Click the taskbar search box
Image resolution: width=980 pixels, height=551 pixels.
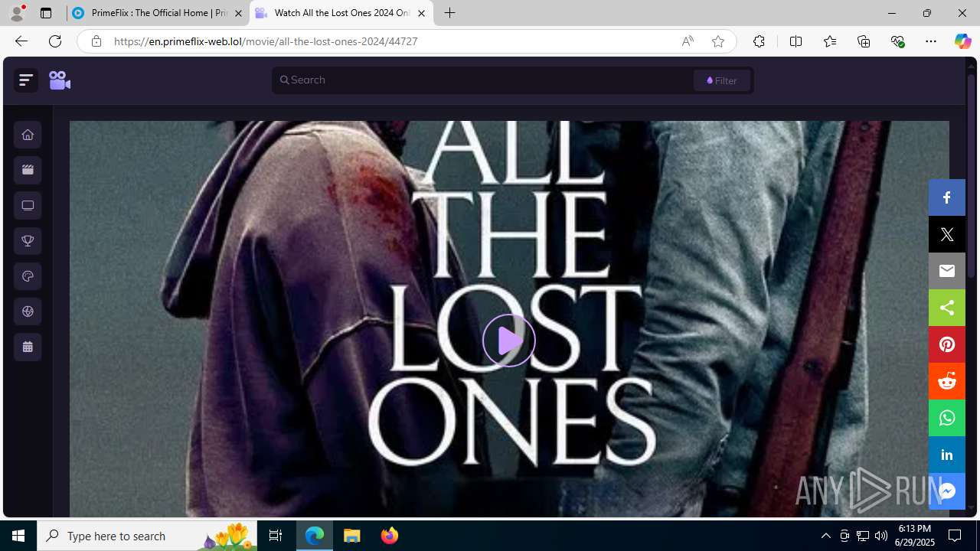click(147, 536)
